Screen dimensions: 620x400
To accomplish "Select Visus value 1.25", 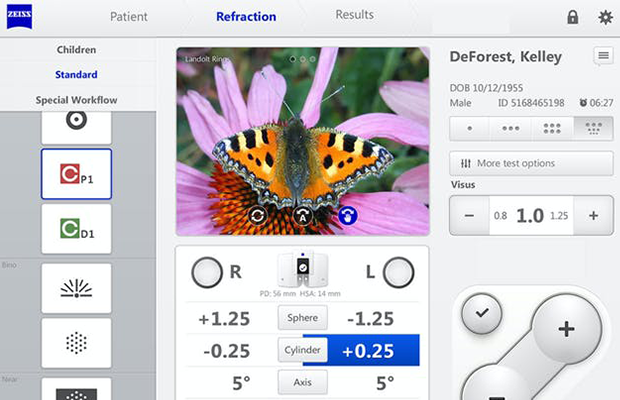I will [x=559, y=216].
